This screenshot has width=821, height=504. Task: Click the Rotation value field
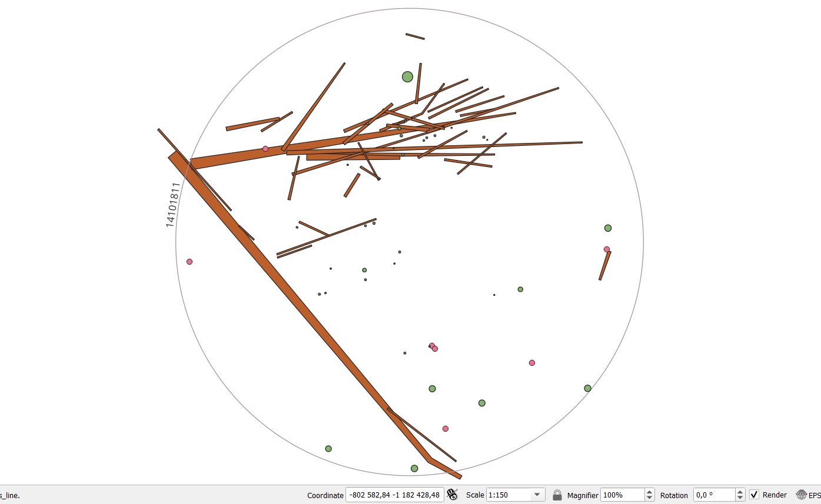click(714, 495)
